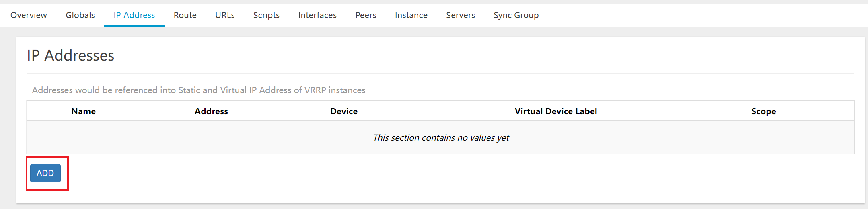
Task: Open the URLs tab
Action: click(225, 15)
